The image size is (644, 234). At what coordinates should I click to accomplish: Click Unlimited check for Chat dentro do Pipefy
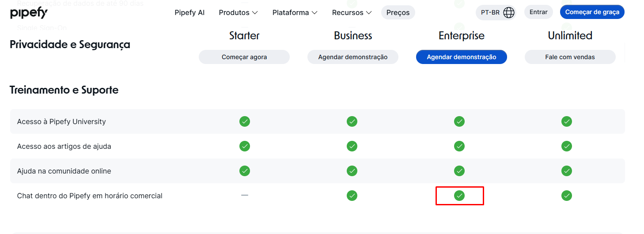pos(567,196)
